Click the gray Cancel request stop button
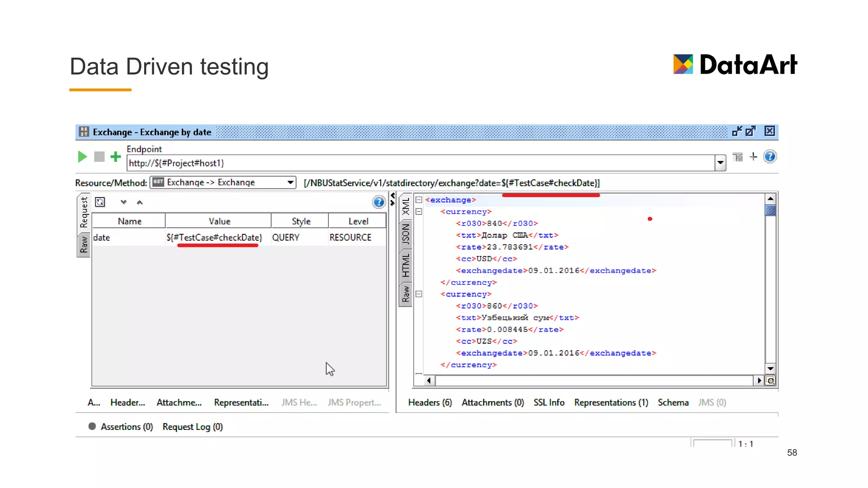 tap(99, 157)
